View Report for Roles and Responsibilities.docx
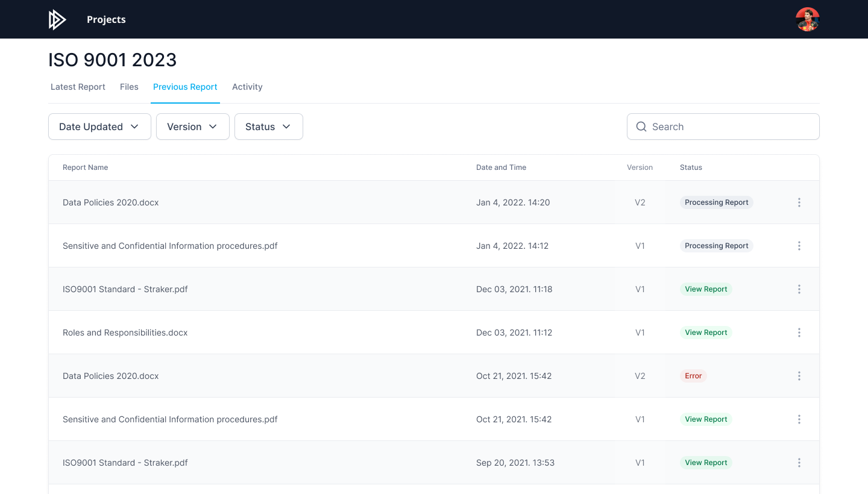868x494 pixels. [706, 333]
